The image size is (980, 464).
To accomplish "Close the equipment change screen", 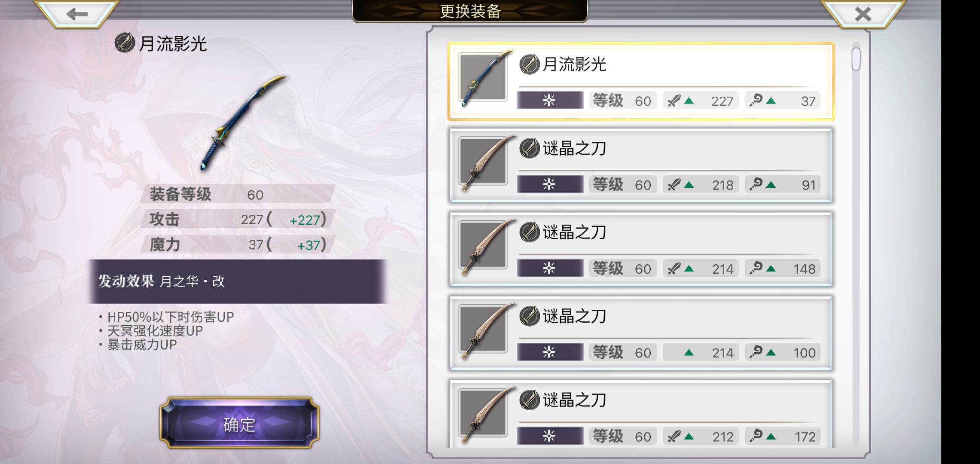I will [x=863, y=14].
